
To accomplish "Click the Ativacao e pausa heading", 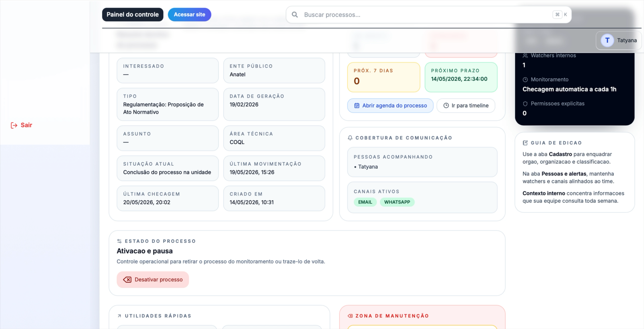I will coord(145,251).
